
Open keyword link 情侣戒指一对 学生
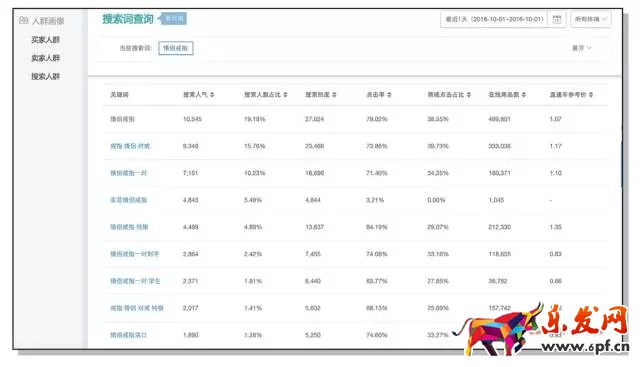click(x=135, y=281)
